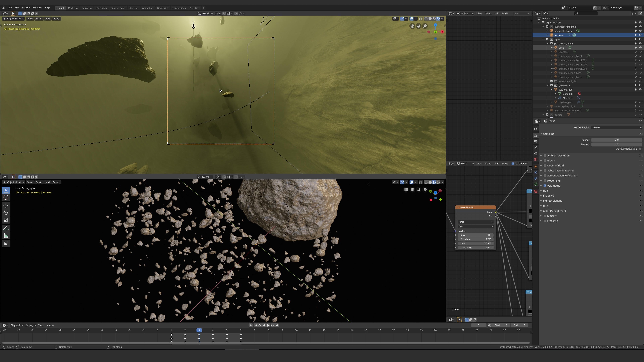Screen dimensions: 644x362
Task: Select the Measure tool
Action: click(6, 235)
